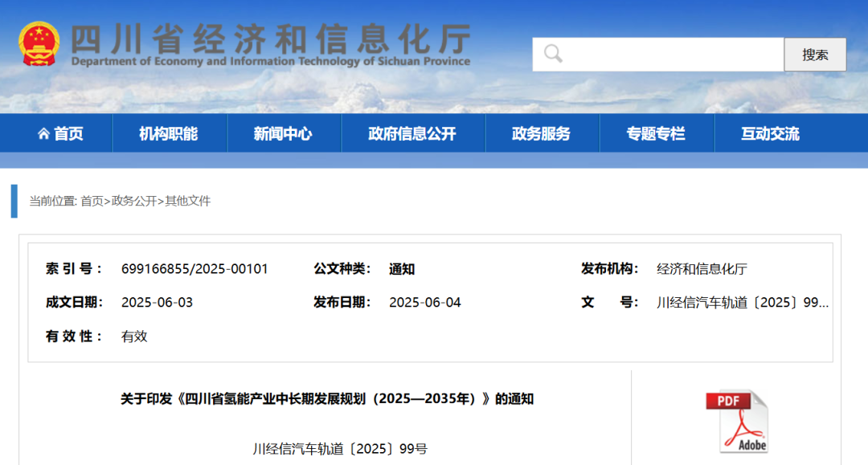
Task: Open the 政府信息公开 menu
Action: [412, 133]
